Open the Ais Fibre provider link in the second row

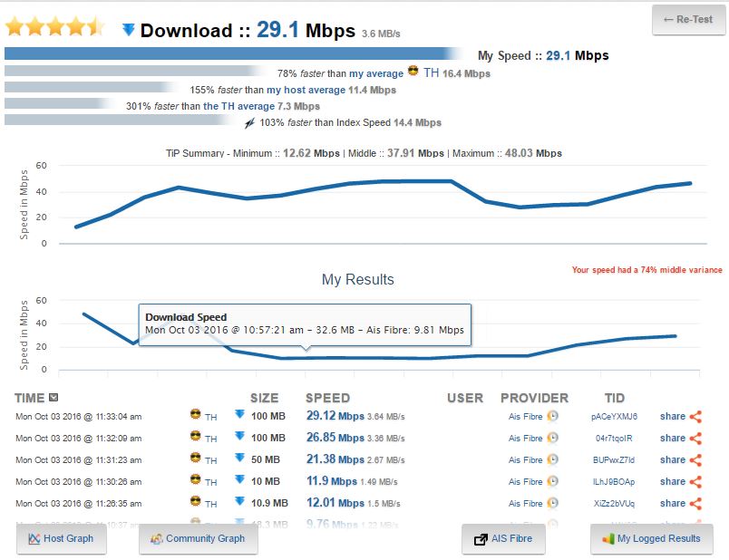(x=525, y=439)
